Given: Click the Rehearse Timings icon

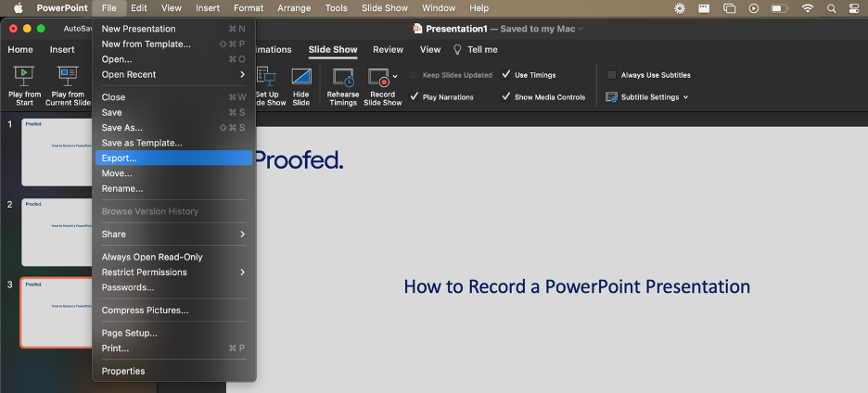Looking at the screenshot, I should (x=343, y=77).
